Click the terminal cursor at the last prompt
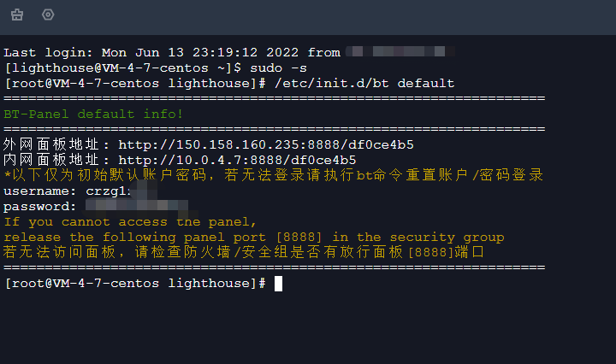 pos(278,284)
